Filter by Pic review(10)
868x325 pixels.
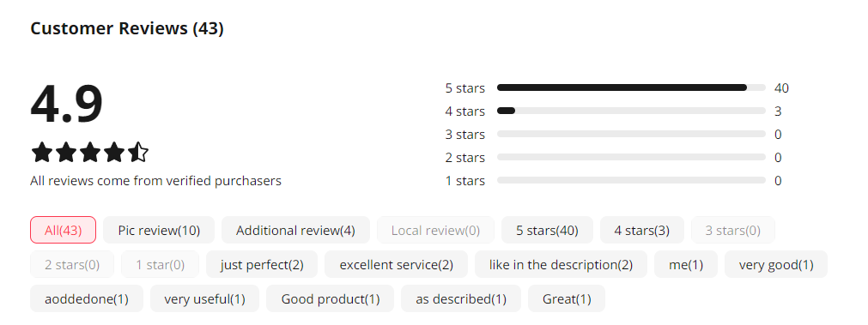coord(159,230)
